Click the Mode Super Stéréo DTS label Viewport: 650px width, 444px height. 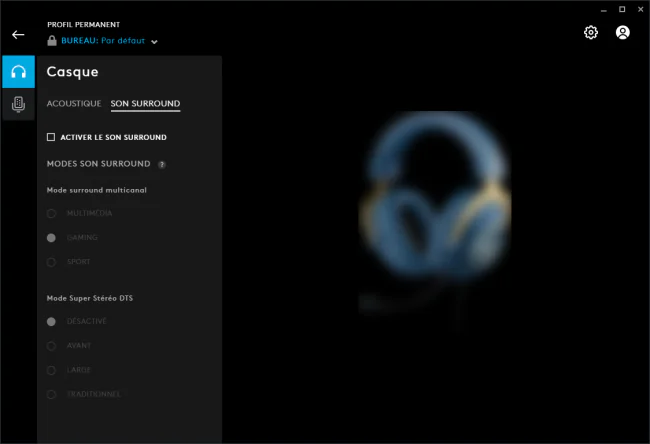(x=90, y=298)
